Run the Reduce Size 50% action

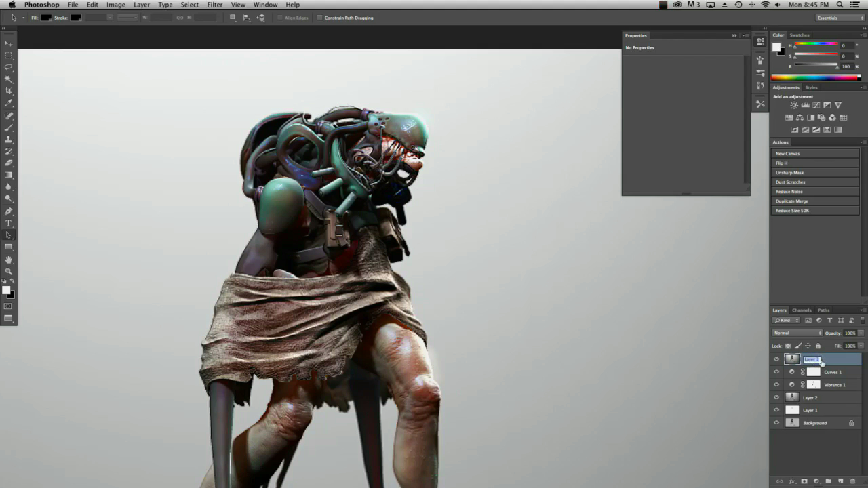pos(816,211)
